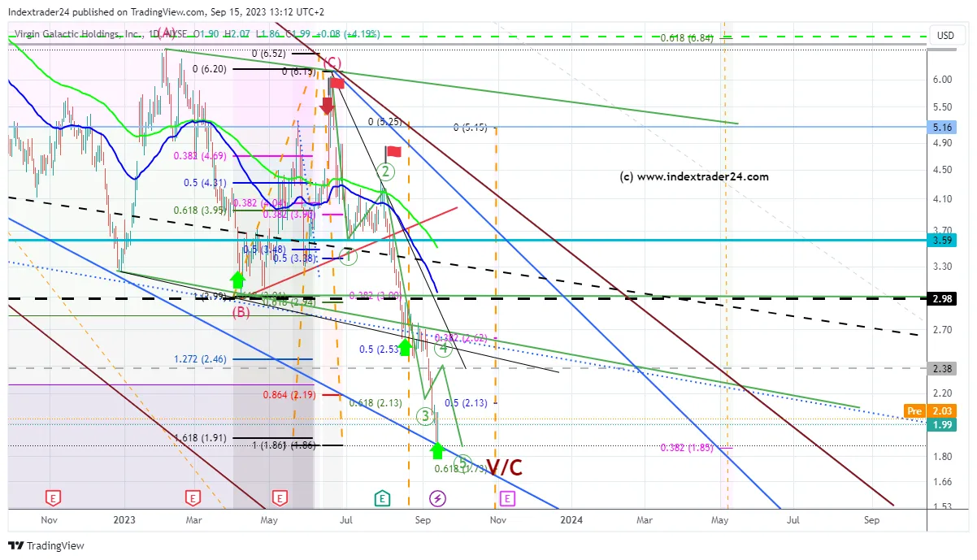Click the purple lightning bolt event icon
This screenshot has width=977, height=560.
point(437,497)
